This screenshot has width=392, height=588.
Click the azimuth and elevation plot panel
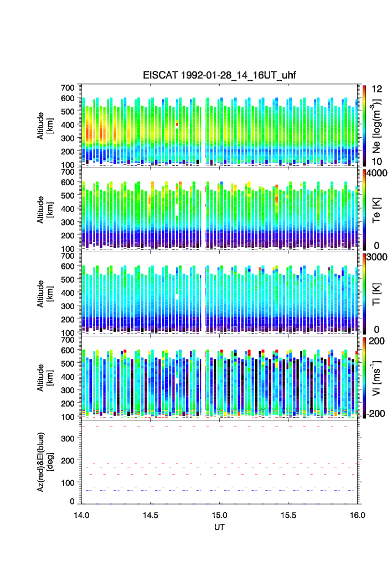(219, 462)
